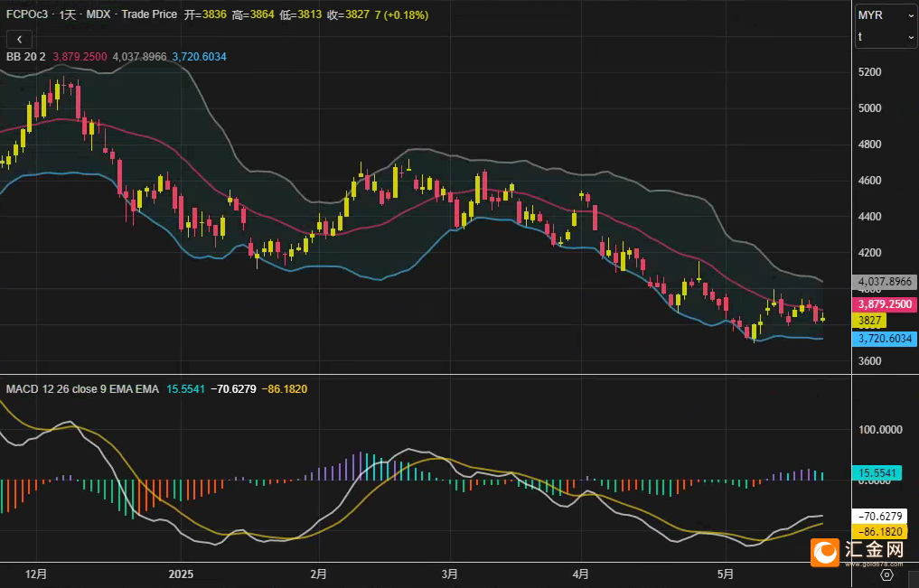This screenshot has height=588, width=919.
Task: Select the BB 20 2 indicator legend
Action: [x=26, y=57]
